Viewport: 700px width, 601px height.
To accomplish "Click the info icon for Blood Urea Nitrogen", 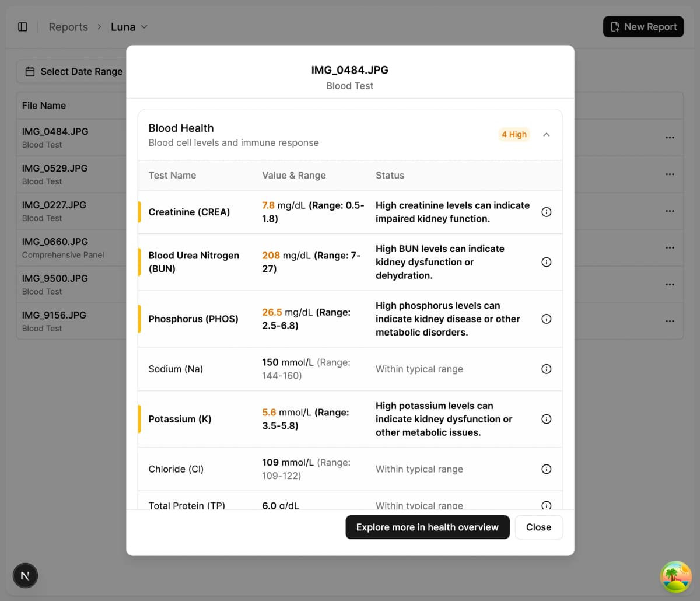I will (x=547, y=262).
